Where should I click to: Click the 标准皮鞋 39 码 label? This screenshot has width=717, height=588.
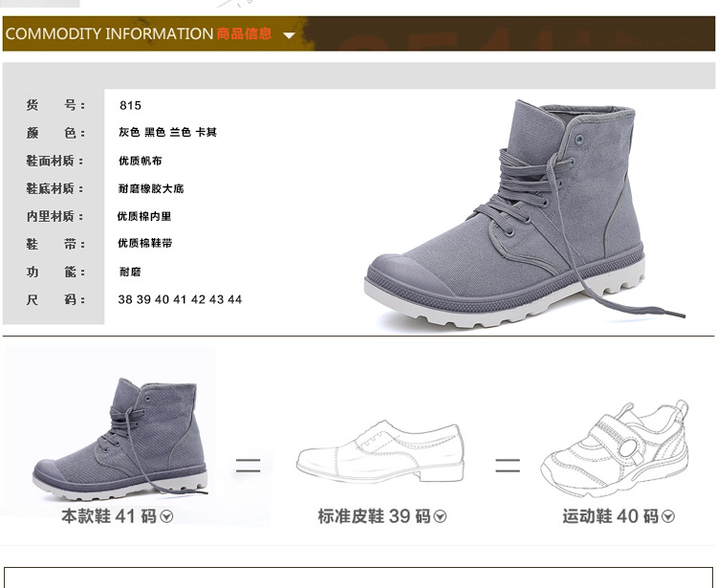coord(374,516)
